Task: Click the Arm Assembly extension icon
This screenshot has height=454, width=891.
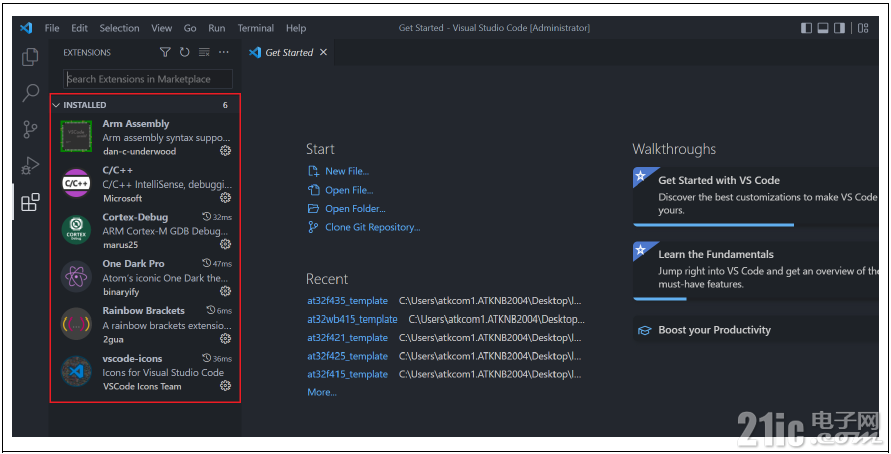Action: click(x=76, y=136)
